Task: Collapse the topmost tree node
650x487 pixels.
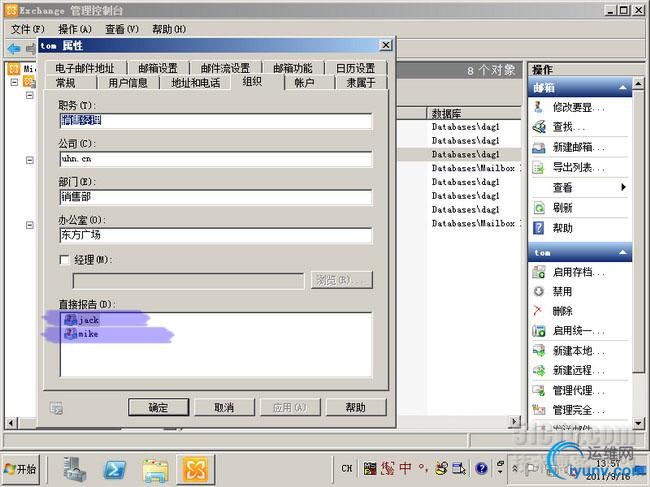Action: (14, 82)
